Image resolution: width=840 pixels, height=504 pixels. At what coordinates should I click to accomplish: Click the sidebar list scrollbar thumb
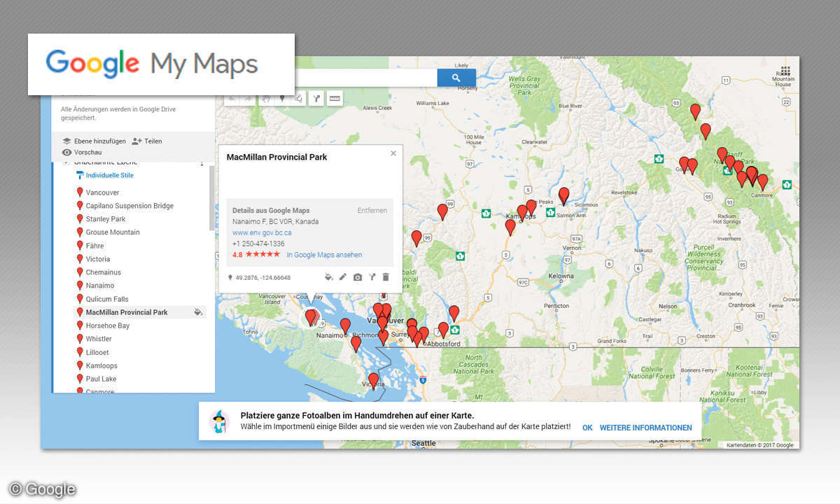pyautogui.click(x=212, y=199)
